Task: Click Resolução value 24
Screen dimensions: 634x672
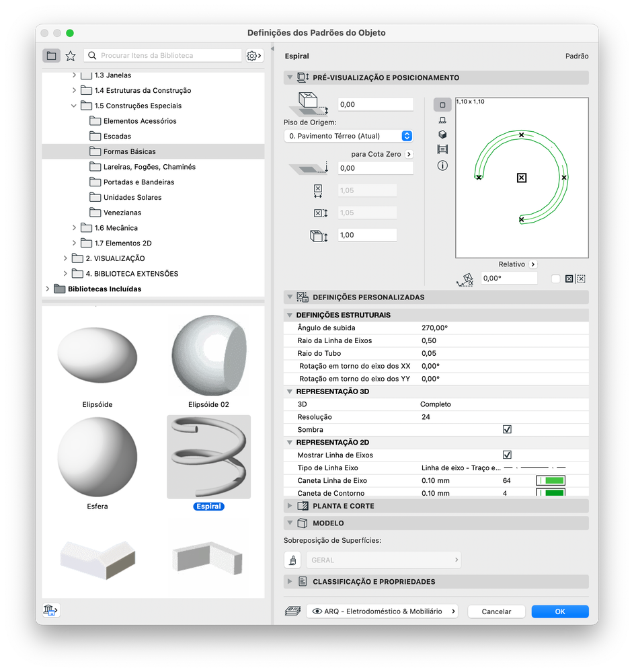Action: click(x=426, y=417)
